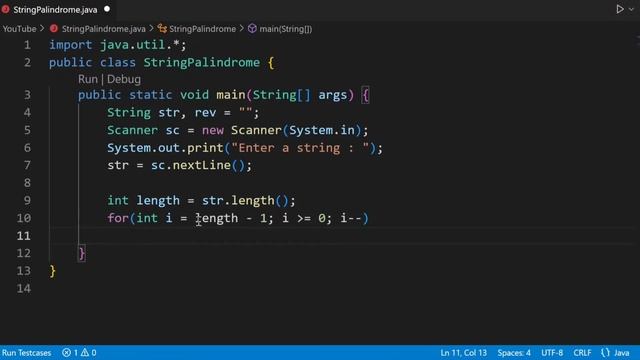Click the Run code lens above main
This screenshot has width=640, height=360.
88,79
